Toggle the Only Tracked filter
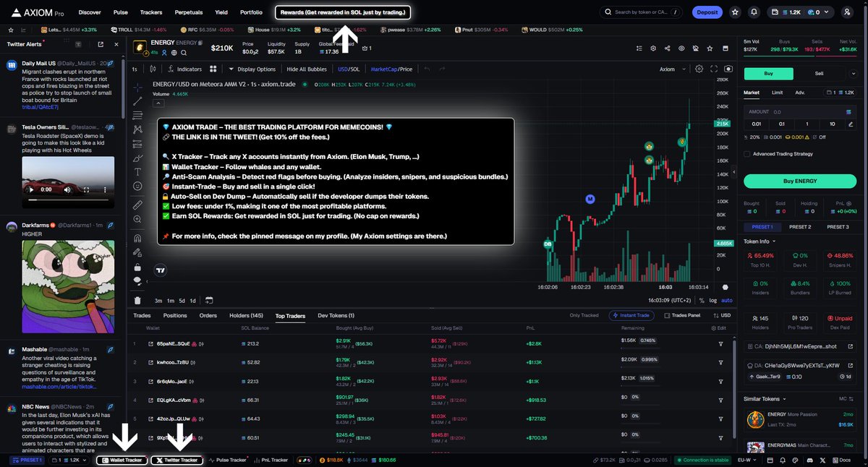The height and width of the screenshot is (467, 868). [584, 315]
